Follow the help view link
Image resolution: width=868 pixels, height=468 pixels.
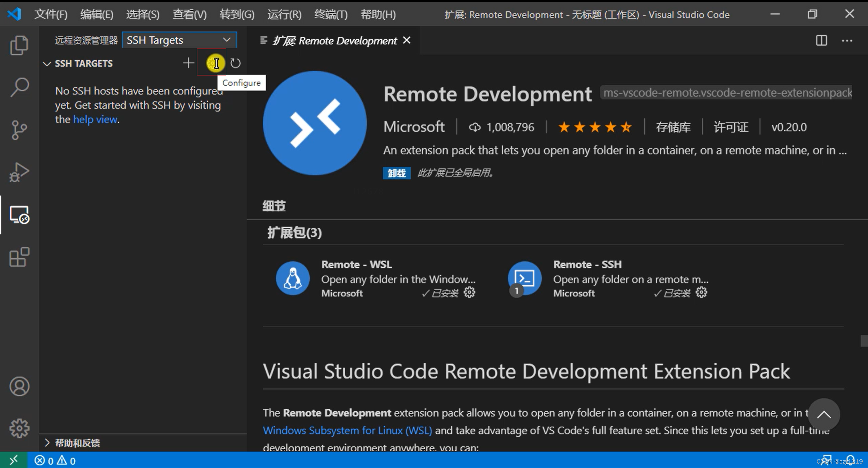click(95, 120)
